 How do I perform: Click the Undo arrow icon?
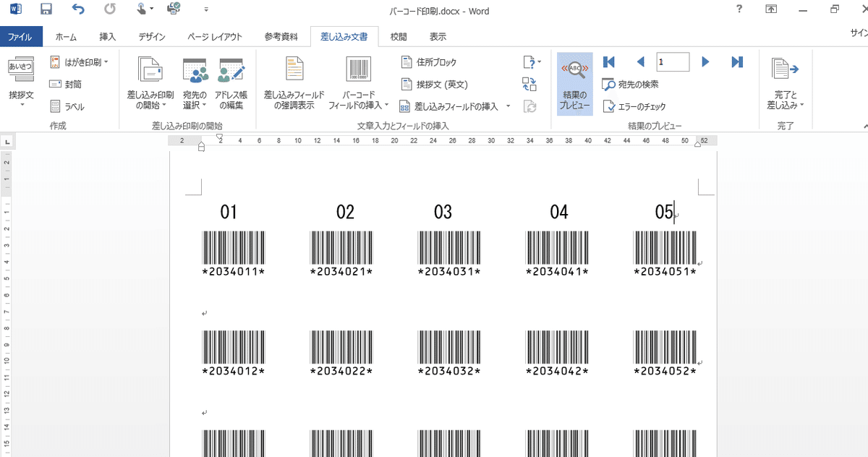(78, 10)
